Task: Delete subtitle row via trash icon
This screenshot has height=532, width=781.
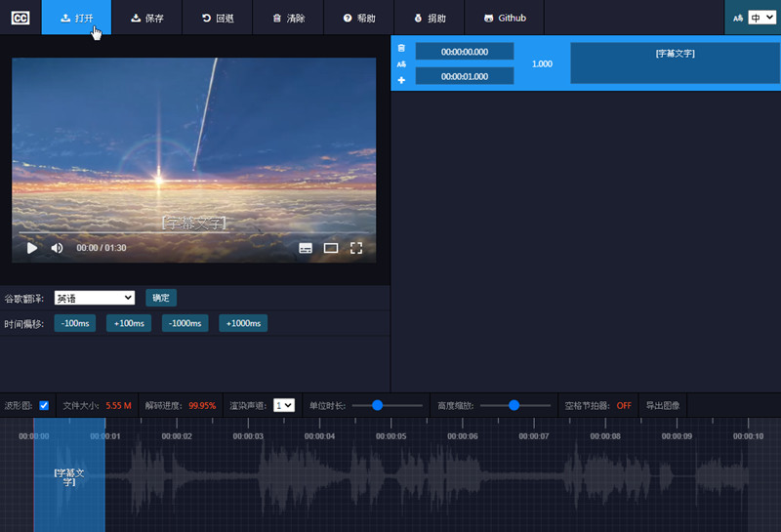Action: click(401, 48)
